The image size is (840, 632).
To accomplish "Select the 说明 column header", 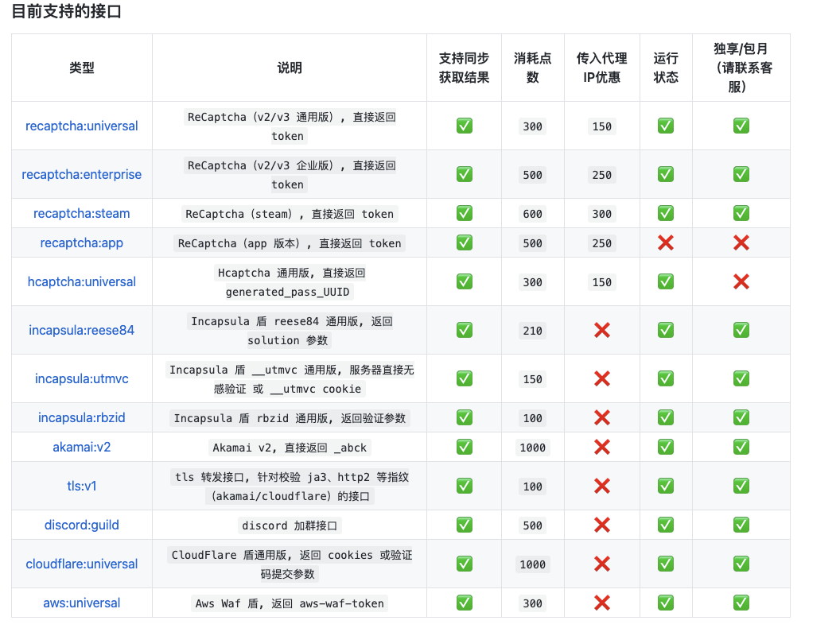I will tap(290, 68).
